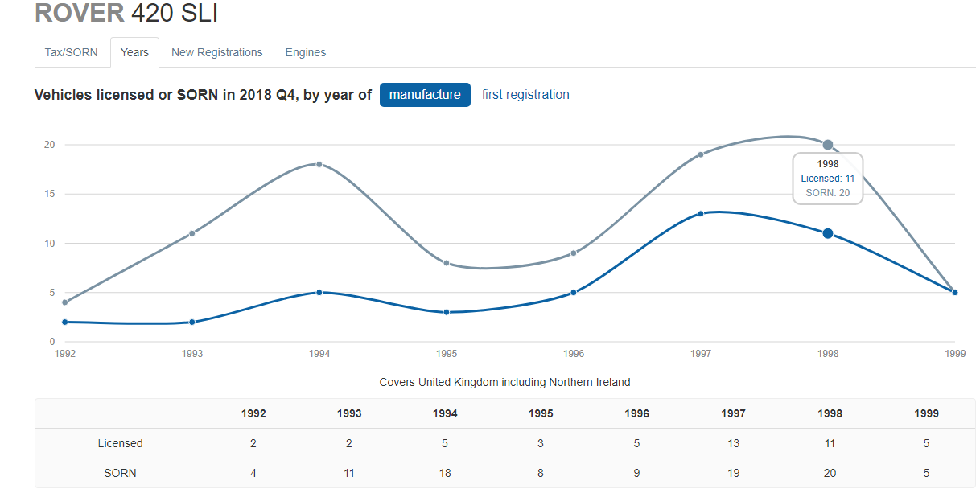Click SORN value 18 for 1994
Image resolution: width=980 pixels, height=493 pixels.
tap(445, 473)
